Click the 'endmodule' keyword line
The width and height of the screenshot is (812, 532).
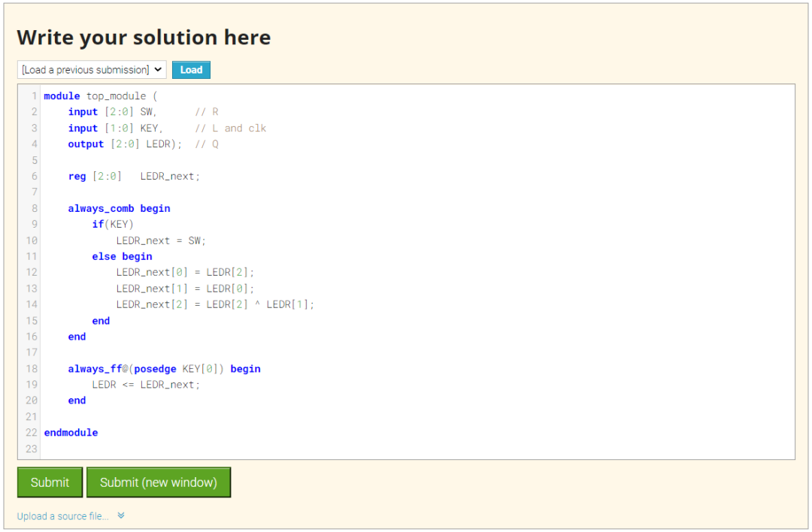click(71, 433)
